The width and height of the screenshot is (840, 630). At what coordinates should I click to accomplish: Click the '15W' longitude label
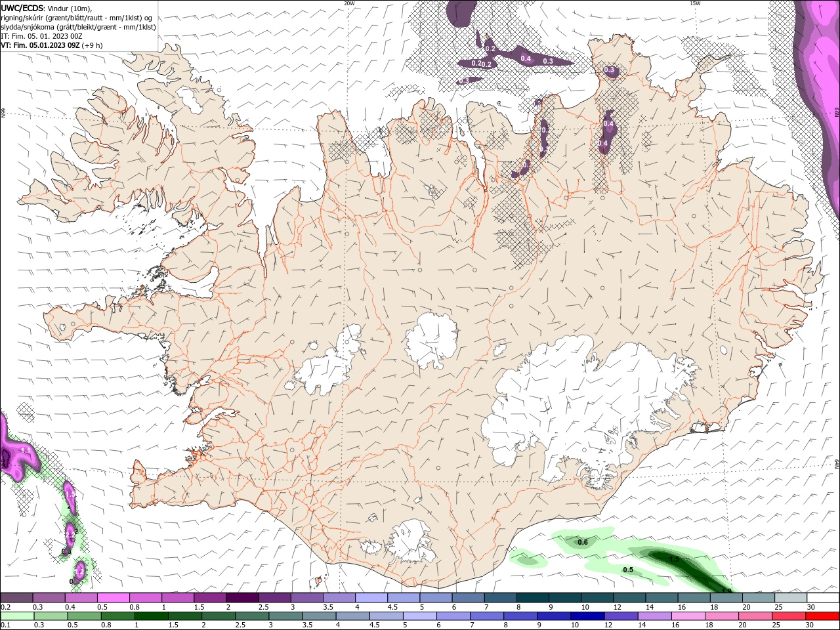point(695,3)
